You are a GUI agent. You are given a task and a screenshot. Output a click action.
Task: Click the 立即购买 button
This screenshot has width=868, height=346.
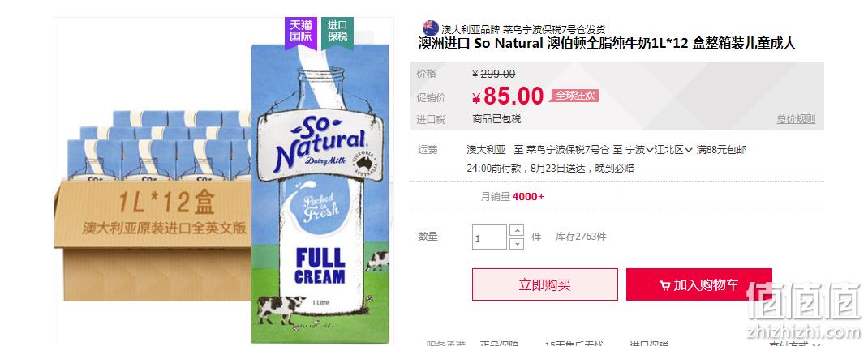(x=544, y=284)
